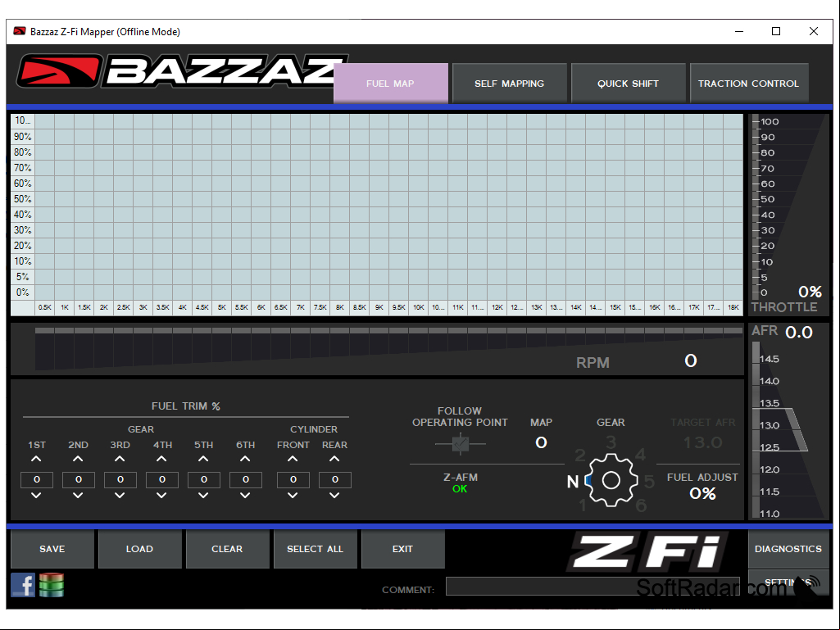Maximize the Z-Fi Mapper window

776,31
